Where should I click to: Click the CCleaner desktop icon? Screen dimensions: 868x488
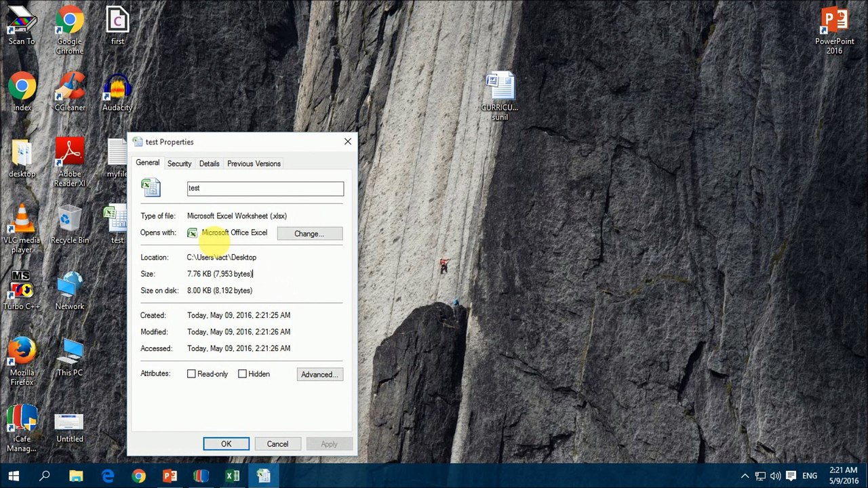coord(70,91)
